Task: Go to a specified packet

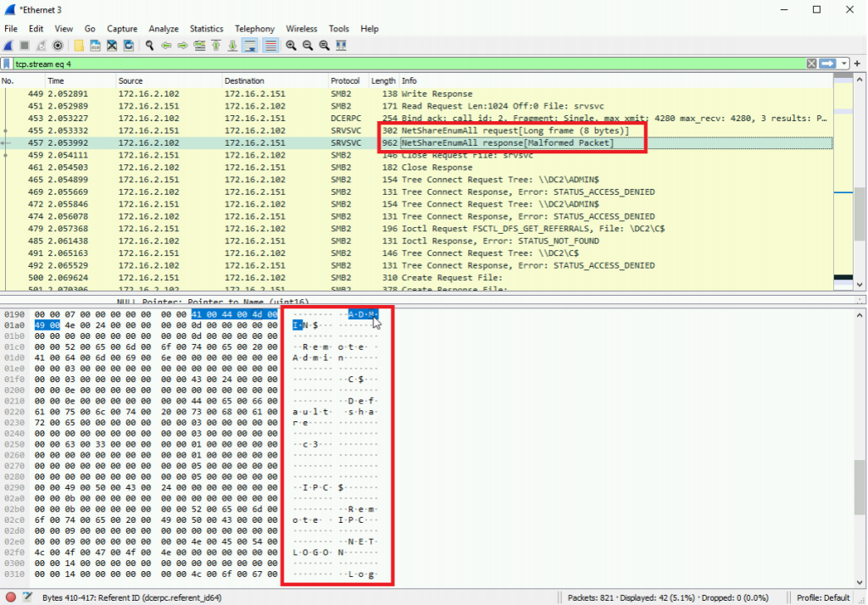Action: (x=199, y=46)
